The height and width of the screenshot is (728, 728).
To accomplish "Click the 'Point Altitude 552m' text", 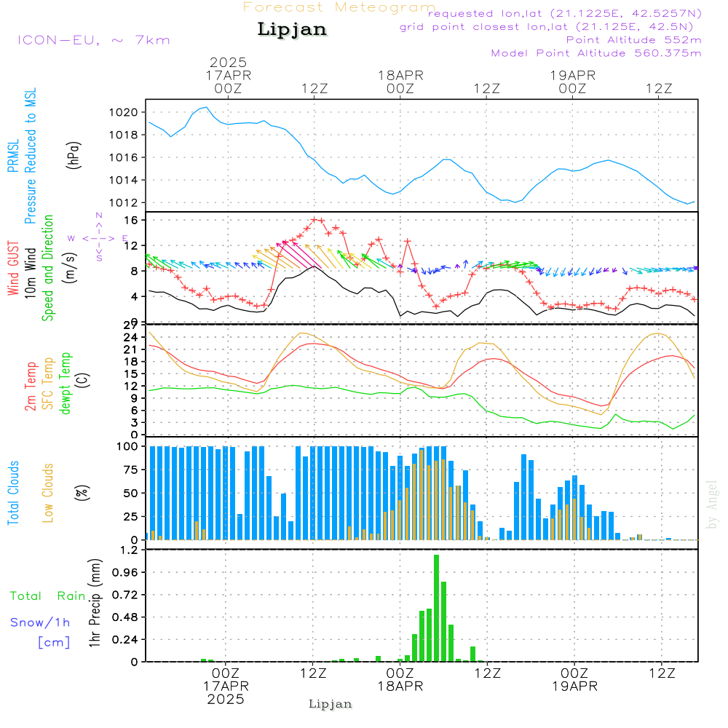I will 633,40.
